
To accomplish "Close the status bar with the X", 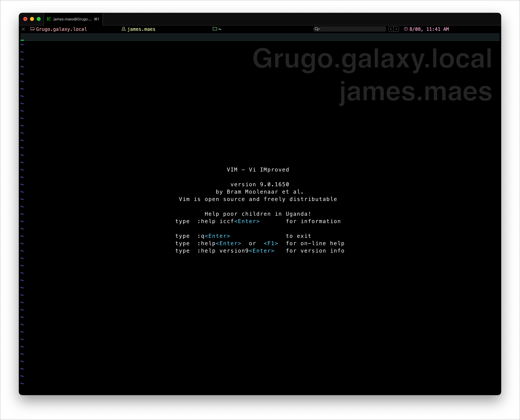I will (23, 29).
